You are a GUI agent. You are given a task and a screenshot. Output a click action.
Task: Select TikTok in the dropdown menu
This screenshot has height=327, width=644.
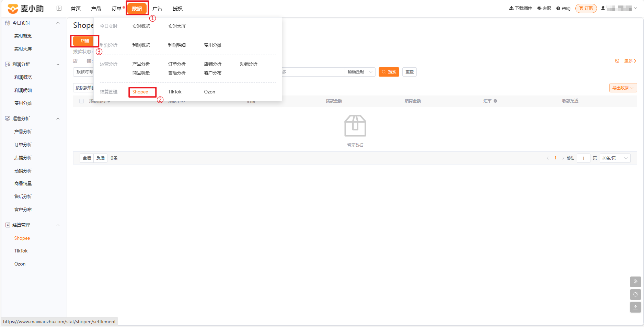pyautogui.click(x=175, y=92)
